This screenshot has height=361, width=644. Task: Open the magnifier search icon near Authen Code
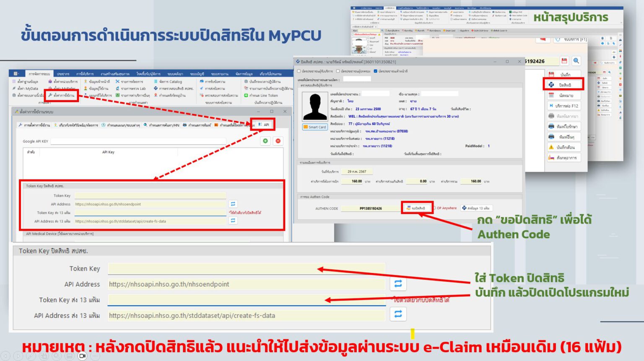pos(576,61)
